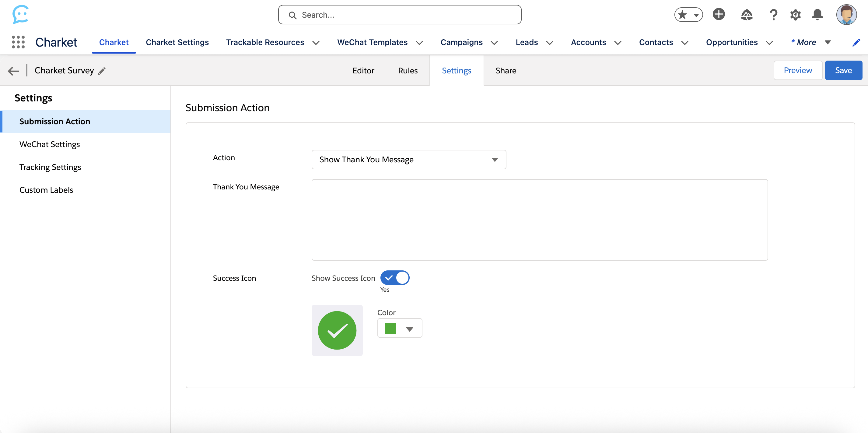This screenshot has width=868, height=433.
Task: Toggle the Show Success Icon switch
Action: (x=395, y=278)
